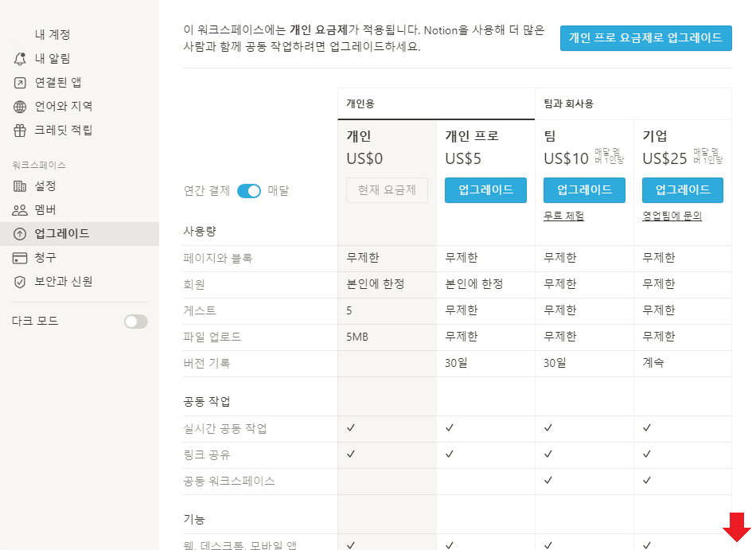
Task: Click the up-arrow circle icon beside 업그레이드
Action: pyautogui.click(x=20, y=234)
